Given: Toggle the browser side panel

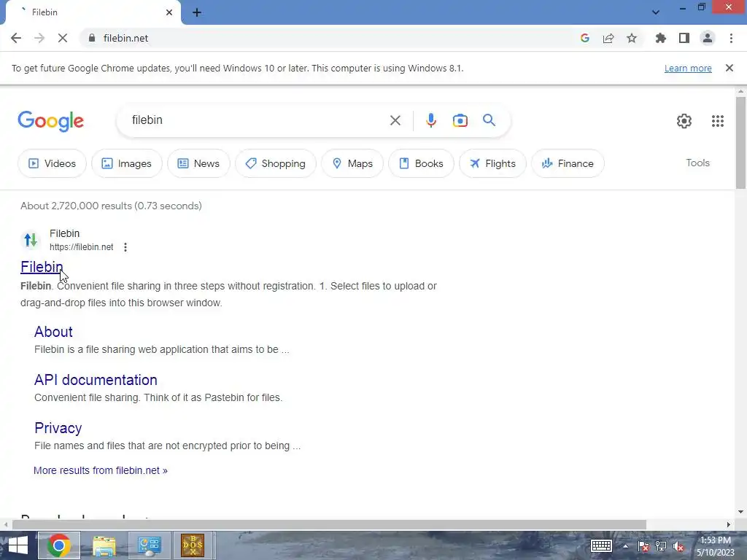Looking at the screenshot, I should click(684, 38).
